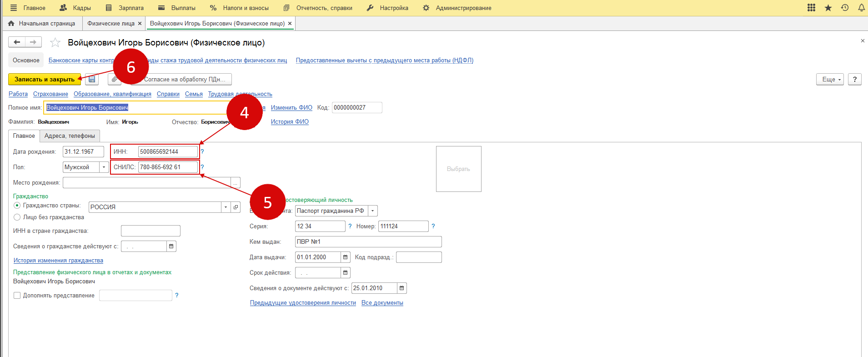Enable Дополнять представление checkbox
868x357 pixels.
(x=17, y=296)
